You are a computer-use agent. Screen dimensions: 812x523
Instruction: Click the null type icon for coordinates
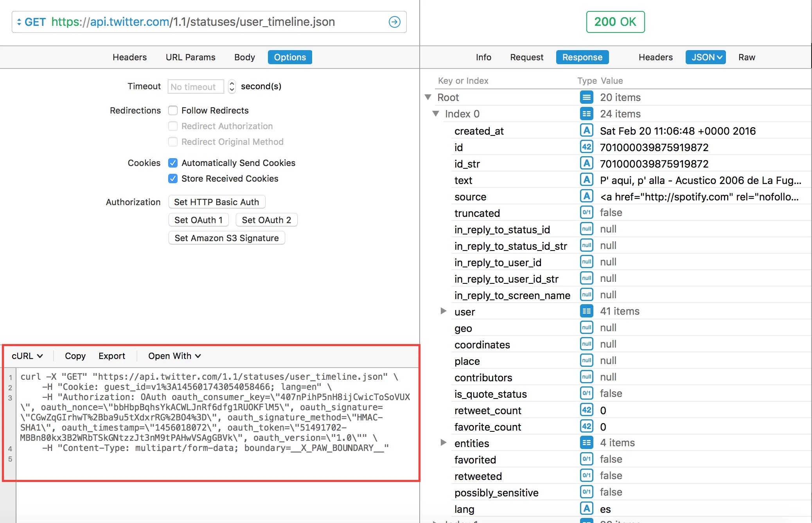coord(586,344)
